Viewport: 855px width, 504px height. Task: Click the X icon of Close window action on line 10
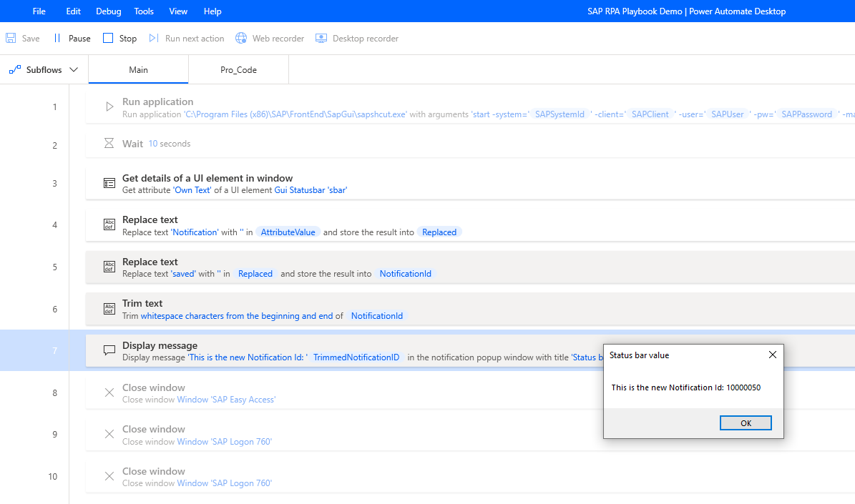tap(109, 476)
